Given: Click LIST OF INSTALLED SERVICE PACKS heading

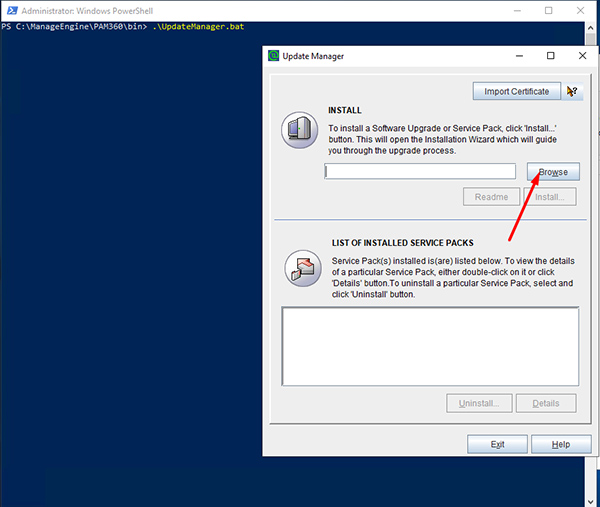Looking at the screenshot, I should tap(403, 243).
